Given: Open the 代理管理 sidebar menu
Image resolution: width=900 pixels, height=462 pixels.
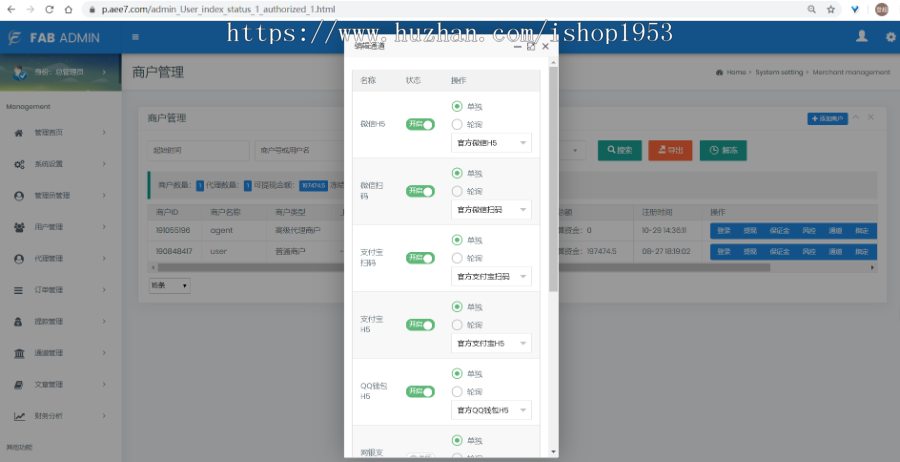Looking at the screenshot, I should pyautogui.click(x=60, y=259).
